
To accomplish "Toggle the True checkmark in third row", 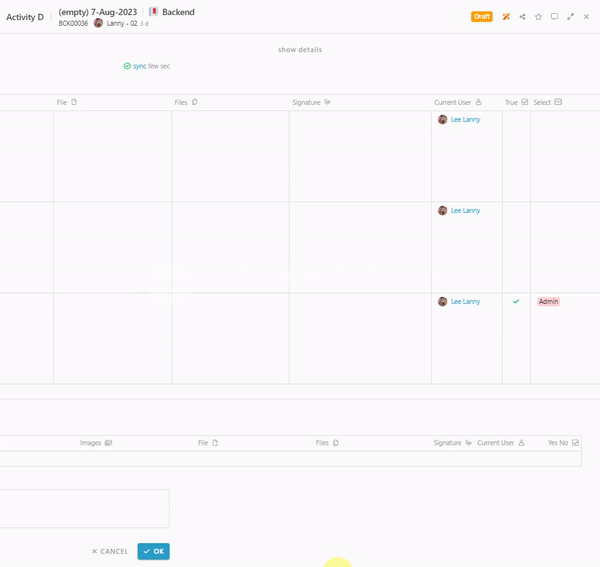I will click(x=516, y=301).
